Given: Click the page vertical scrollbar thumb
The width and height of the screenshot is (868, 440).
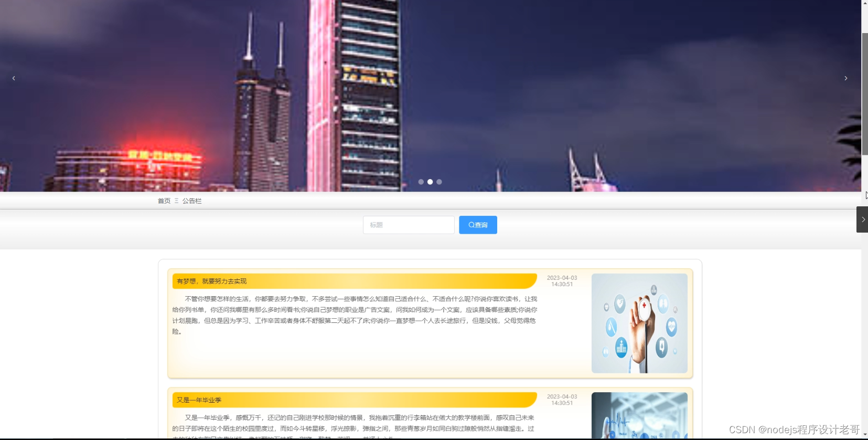Looking at the screenshot, I should pos(865,93).
